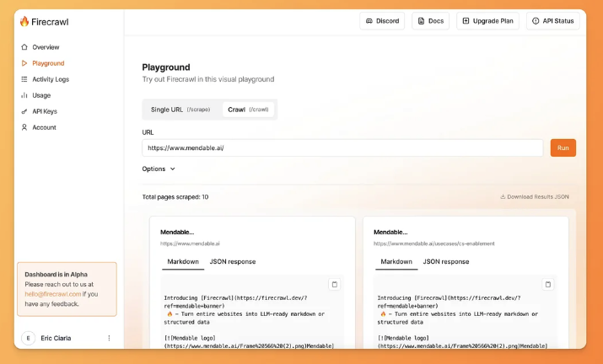
Task: Click the Overview home icon
Action: tap(24, 47)
